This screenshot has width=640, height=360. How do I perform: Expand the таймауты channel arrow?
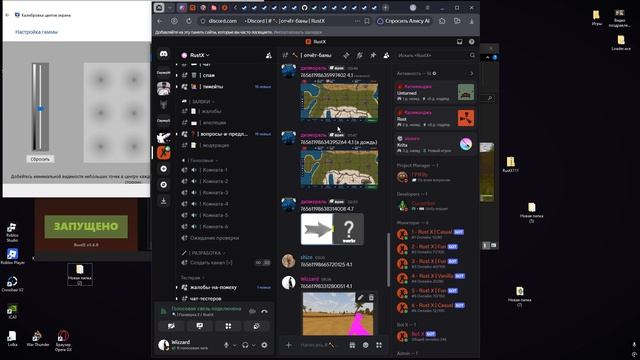point(177,87)
